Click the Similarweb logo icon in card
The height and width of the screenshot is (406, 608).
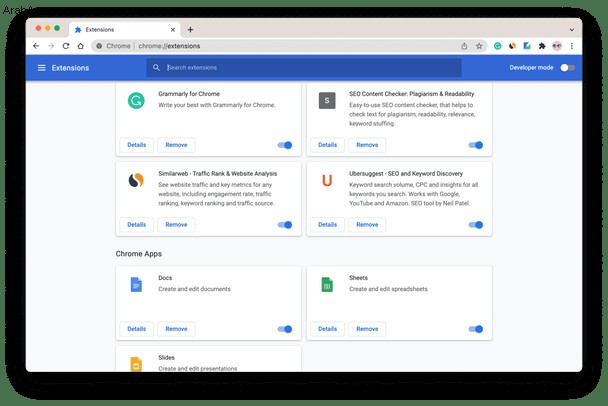[136, 180]
